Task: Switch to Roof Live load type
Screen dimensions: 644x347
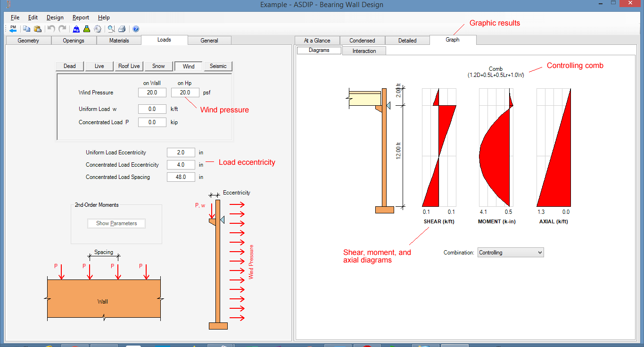Action: pos(129,66)
